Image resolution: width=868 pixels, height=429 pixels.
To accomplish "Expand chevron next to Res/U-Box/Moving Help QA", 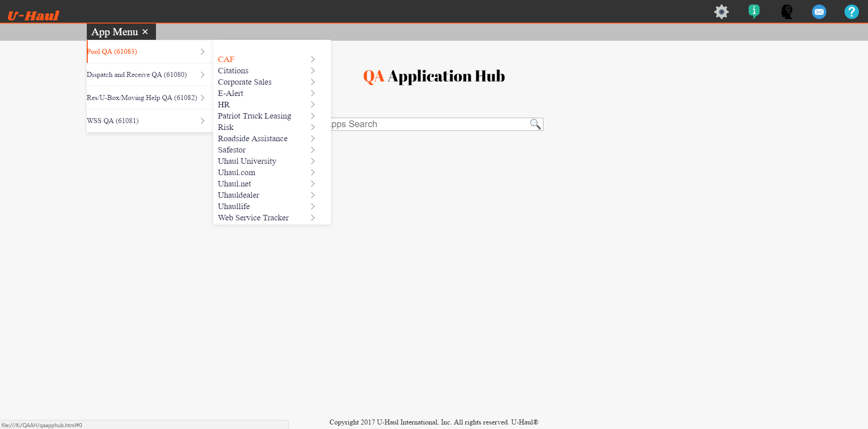I will coord(203,98).
